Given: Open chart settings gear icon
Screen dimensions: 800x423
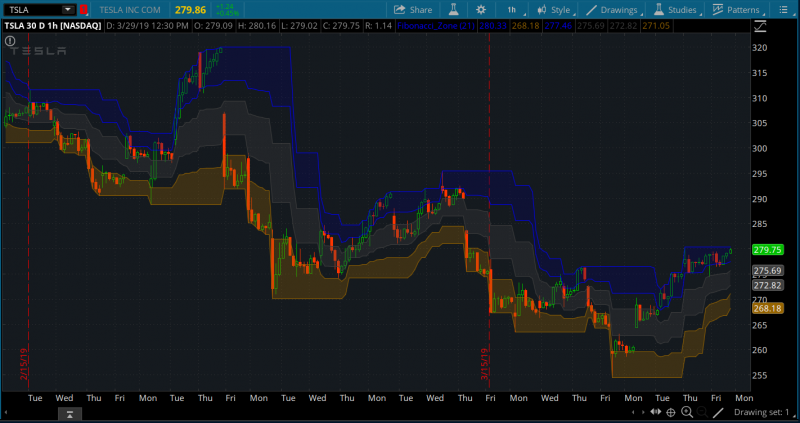Looking at the screenshot, I should pyautogui.click(x=481, y=10).
